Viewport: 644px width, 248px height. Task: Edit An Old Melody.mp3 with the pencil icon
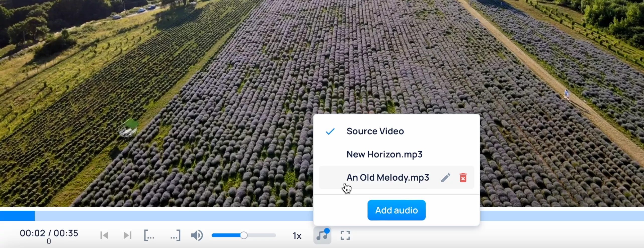446,178
